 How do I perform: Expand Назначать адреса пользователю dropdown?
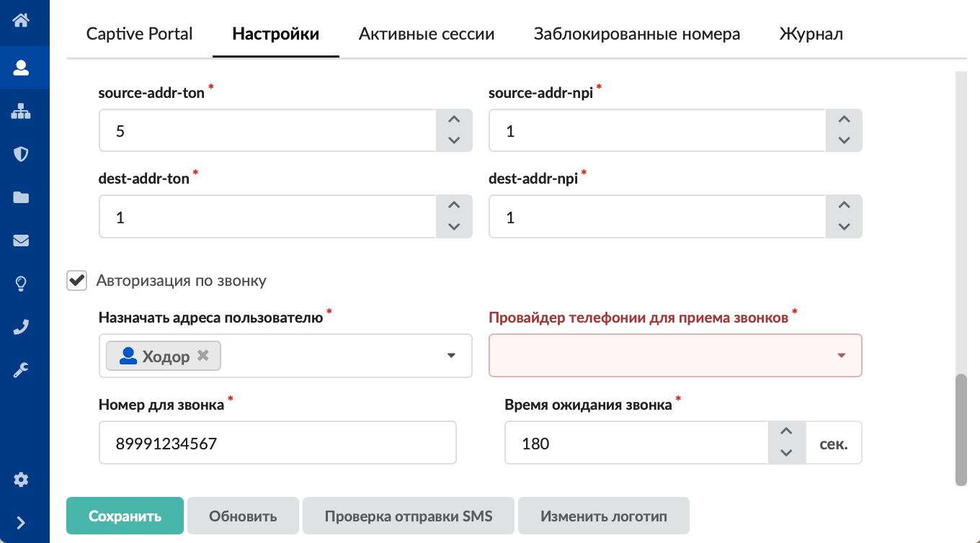[452, 356]
